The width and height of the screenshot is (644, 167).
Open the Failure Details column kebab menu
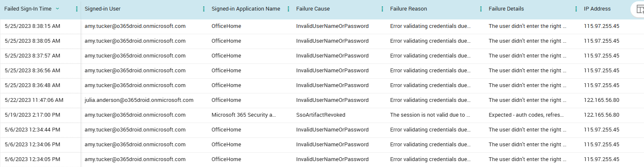tap(576, 9)
